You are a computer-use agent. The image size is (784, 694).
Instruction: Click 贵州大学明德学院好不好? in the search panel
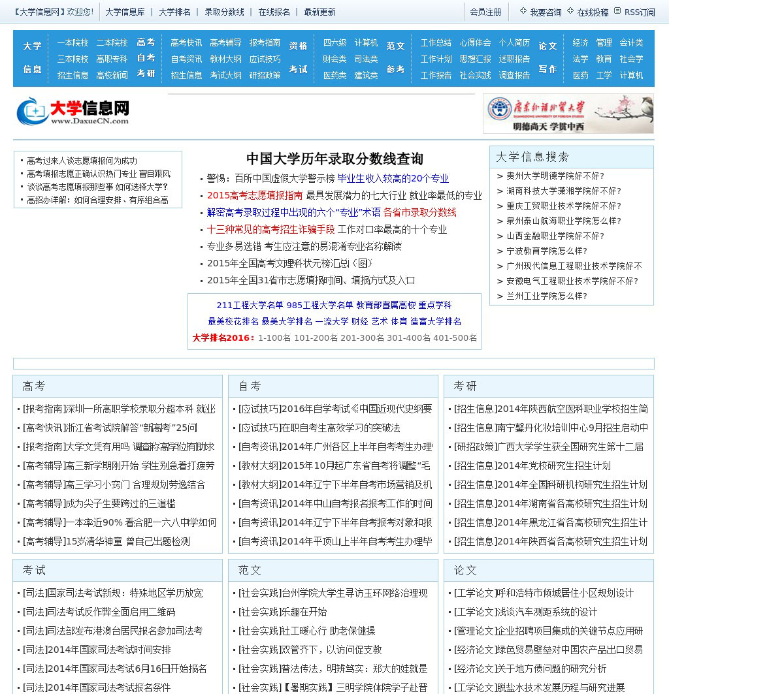(555, 176)
